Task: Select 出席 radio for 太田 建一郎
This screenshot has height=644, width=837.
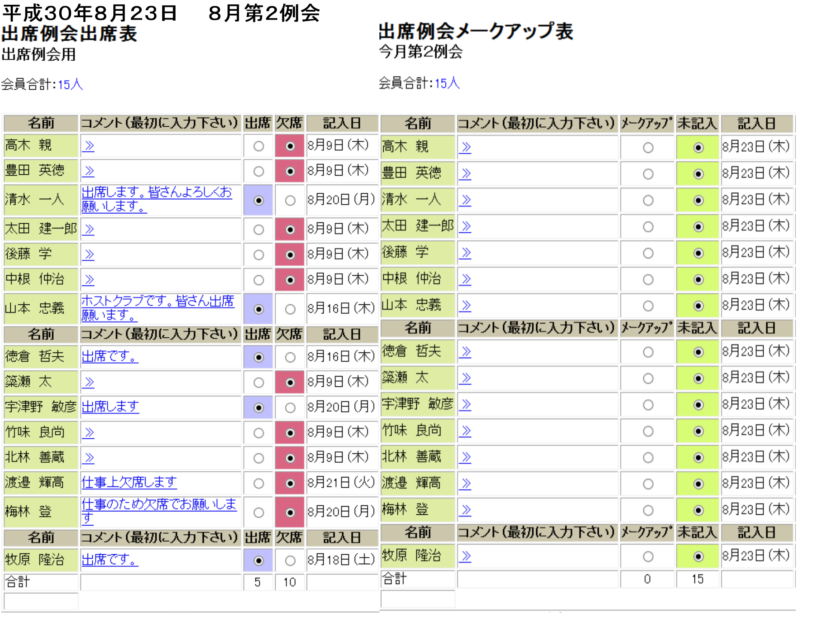Action: (x=258, y=230)
